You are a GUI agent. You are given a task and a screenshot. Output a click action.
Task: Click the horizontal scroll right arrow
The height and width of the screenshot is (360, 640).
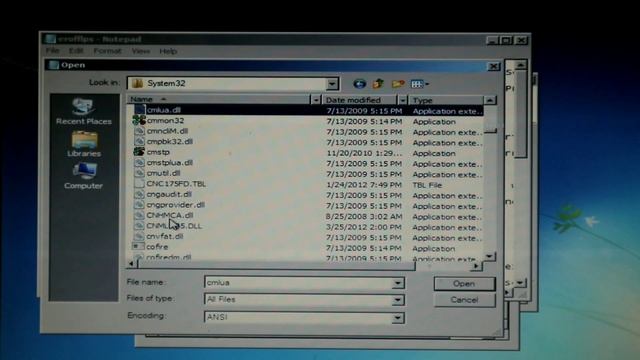click(476, 266)
